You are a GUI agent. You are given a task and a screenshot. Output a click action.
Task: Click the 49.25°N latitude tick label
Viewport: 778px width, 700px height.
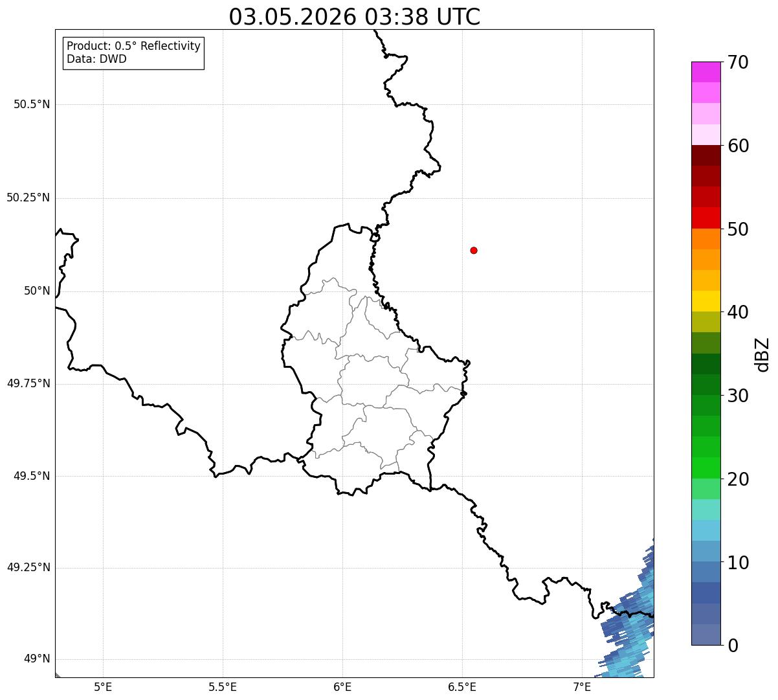click(x=28, y=568)
